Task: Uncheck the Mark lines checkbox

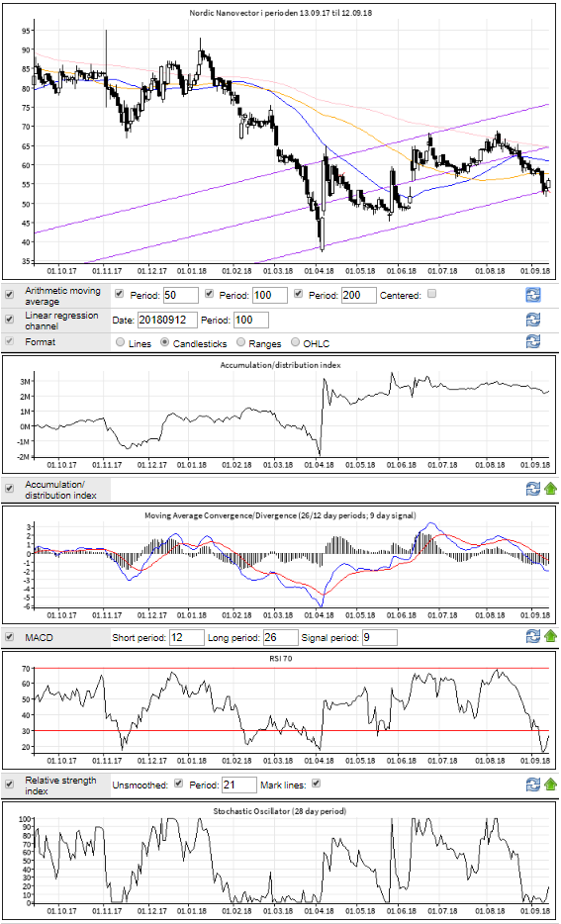Action: (316, 784)
